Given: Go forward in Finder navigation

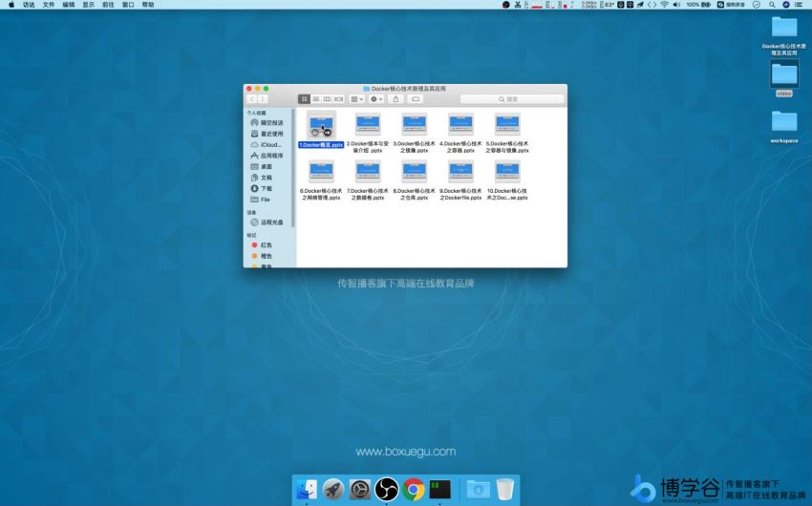Looking at the screenshot, I should pos(263,99).
